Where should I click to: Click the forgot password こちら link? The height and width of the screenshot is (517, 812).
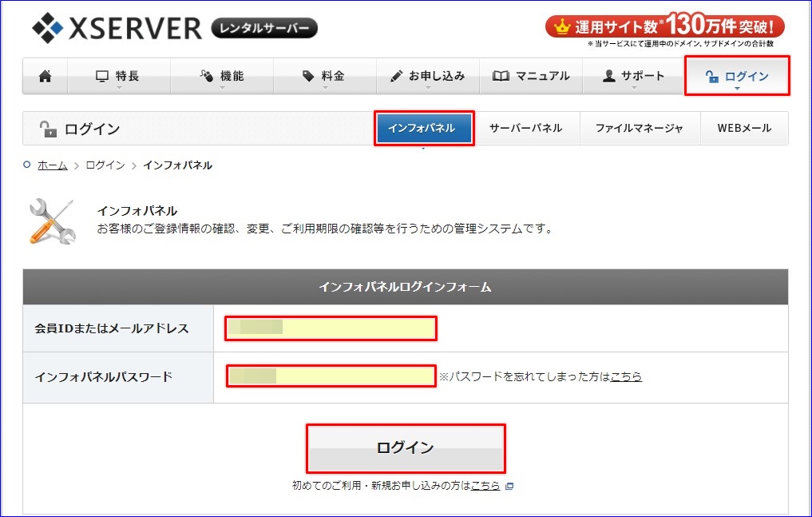(626, 376)
